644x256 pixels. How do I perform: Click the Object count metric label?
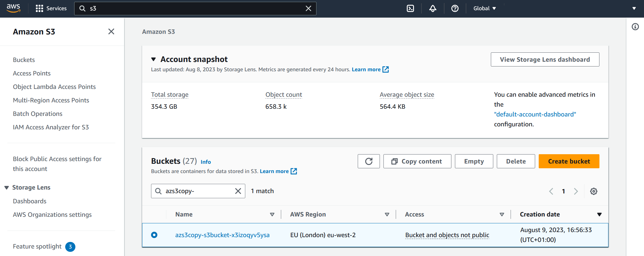pyautogui.click(x=284, y=95)
